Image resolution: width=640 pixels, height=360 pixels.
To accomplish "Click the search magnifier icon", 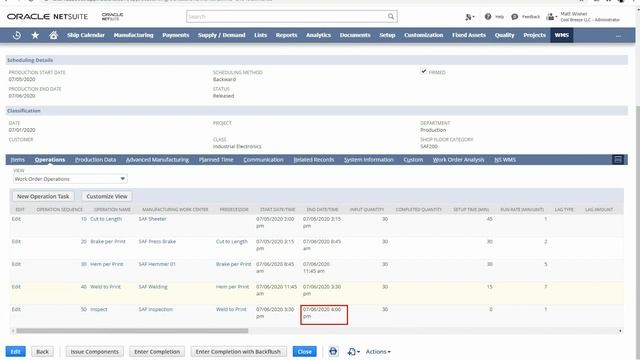I will (x=391, y=16).
